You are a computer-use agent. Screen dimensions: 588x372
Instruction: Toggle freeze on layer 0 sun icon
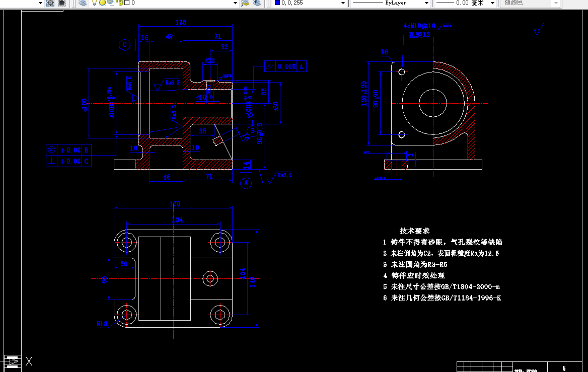click(102, 4)
